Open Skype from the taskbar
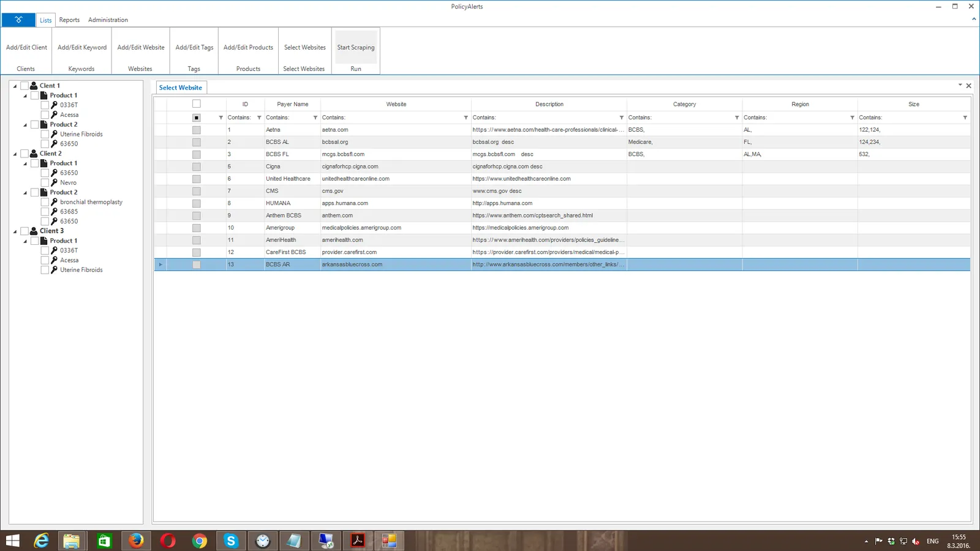The image size is (980, 551). coord(231,541)
